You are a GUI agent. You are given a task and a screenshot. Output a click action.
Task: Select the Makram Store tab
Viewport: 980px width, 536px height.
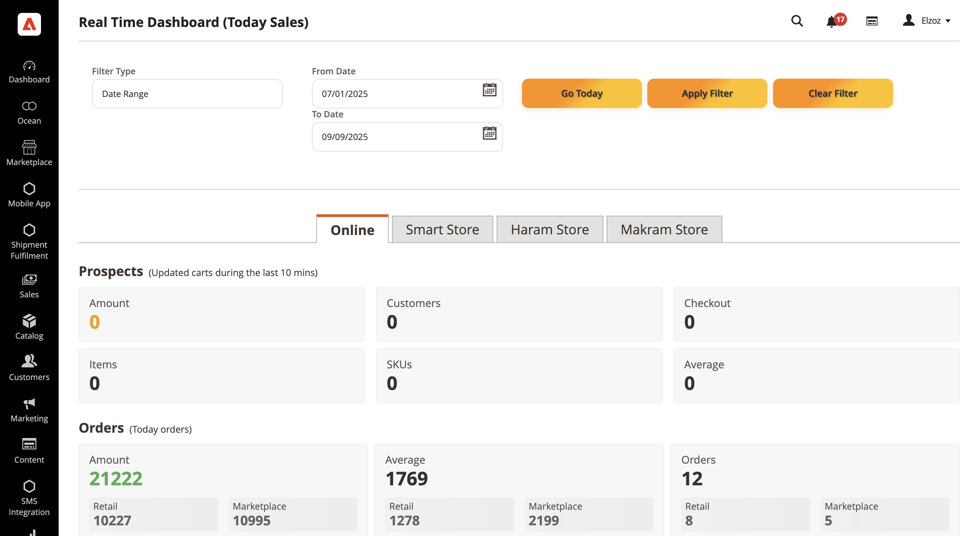point(664,229)
